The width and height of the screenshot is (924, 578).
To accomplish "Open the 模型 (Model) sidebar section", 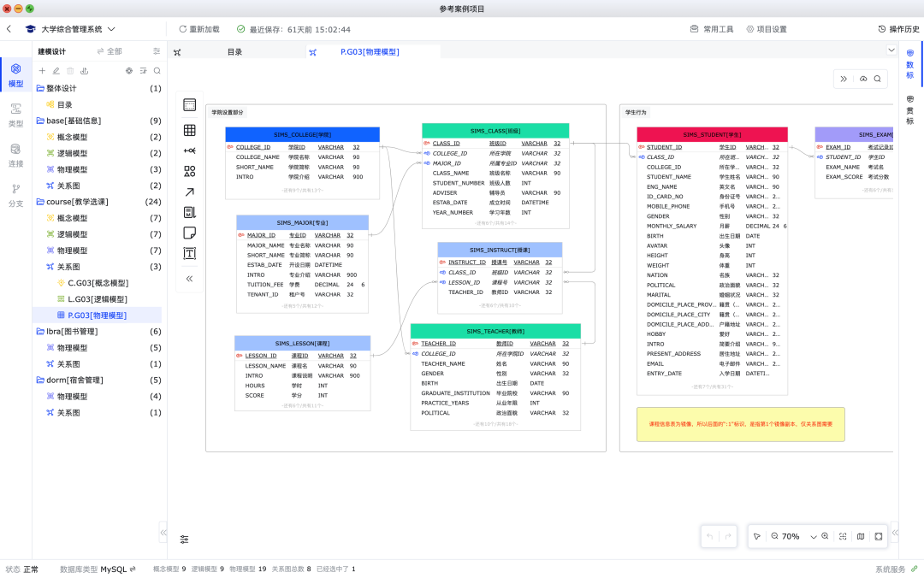I will pyautogui.click(x=16, y=75).
